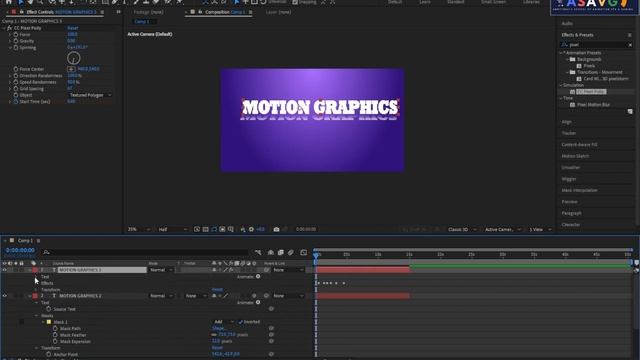Click the frame blending icon in timeline
This screenshot has width=640, height=360.
click(x=281, y=253)
